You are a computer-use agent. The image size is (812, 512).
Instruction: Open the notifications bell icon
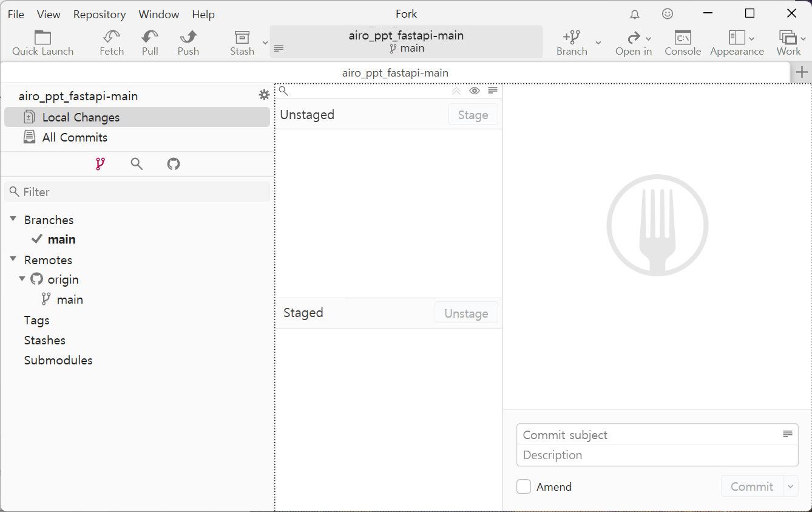point(635,14)
